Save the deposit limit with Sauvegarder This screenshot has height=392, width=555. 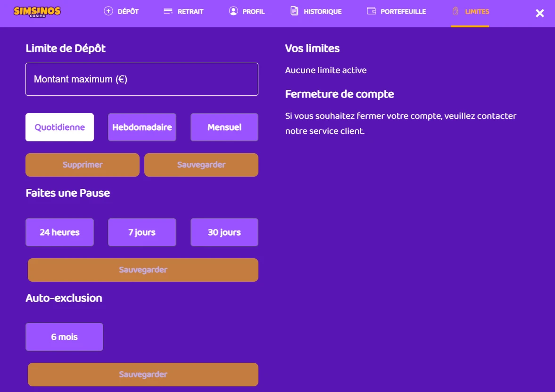201,165
